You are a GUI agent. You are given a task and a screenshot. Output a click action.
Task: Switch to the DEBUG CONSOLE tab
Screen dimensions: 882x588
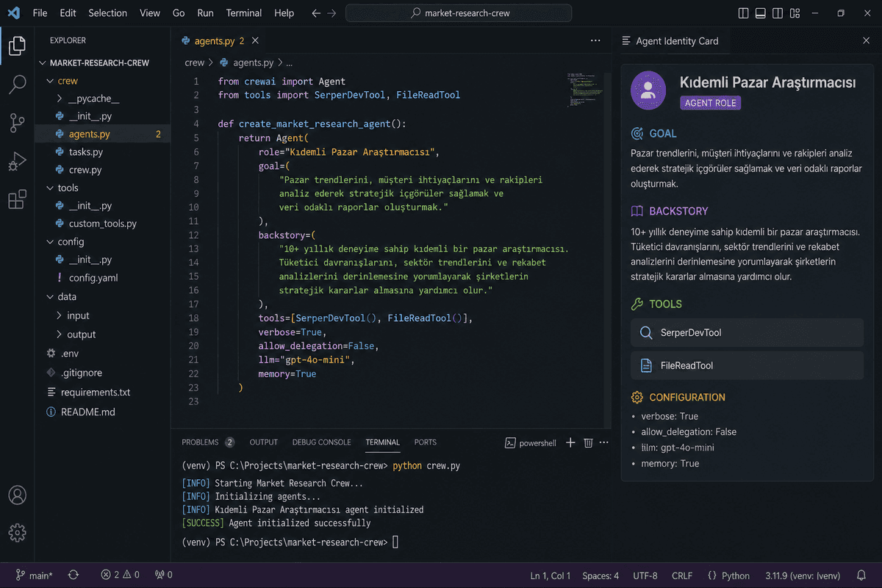pyautogui.click(x=321, y=442)
